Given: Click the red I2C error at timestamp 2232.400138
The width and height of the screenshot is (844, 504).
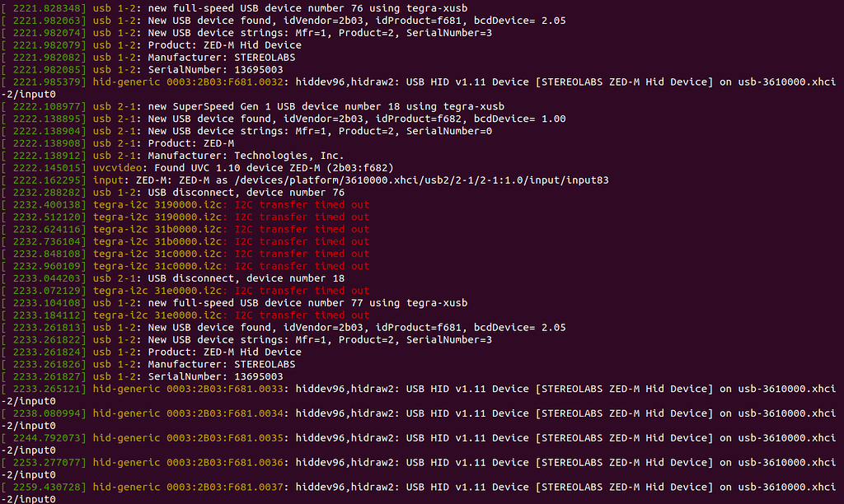Looking at the screenshot, I should point(302,205).
